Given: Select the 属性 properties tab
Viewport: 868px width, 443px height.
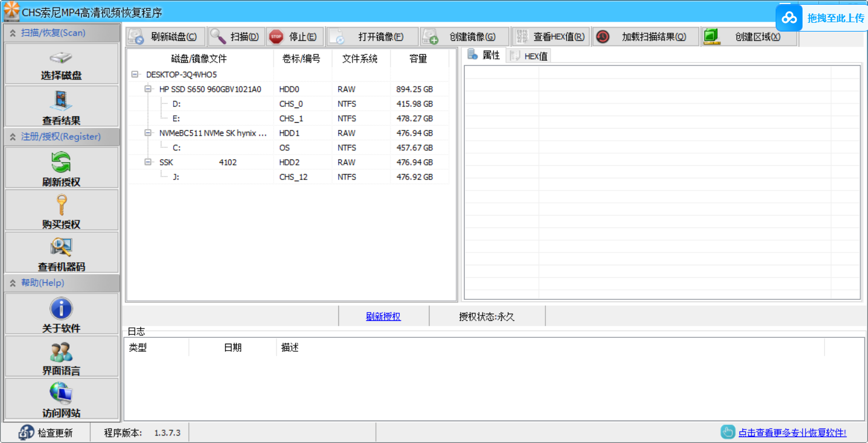Looking at the screenshot, I should [x=484, y=56].
